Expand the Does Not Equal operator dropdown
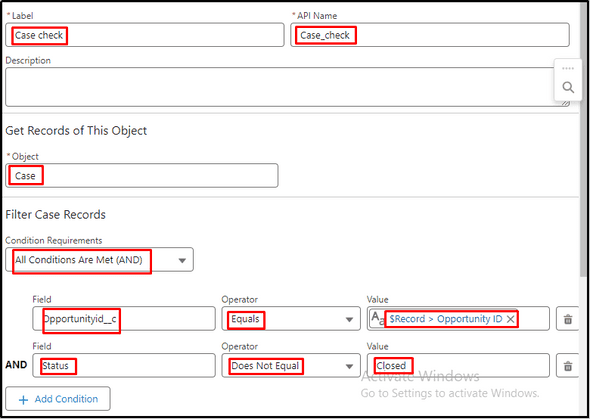590x419 pixels. tap(290, 366)
